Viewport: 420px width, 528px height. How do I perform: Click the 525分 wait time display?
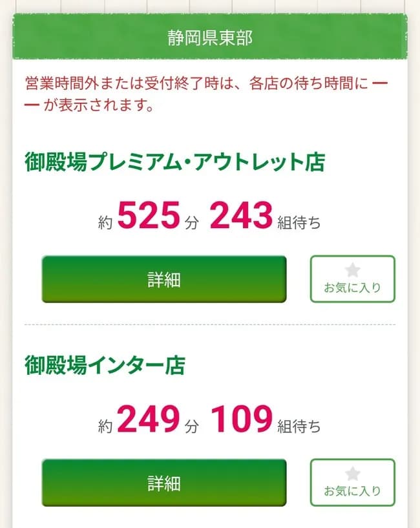149,218
